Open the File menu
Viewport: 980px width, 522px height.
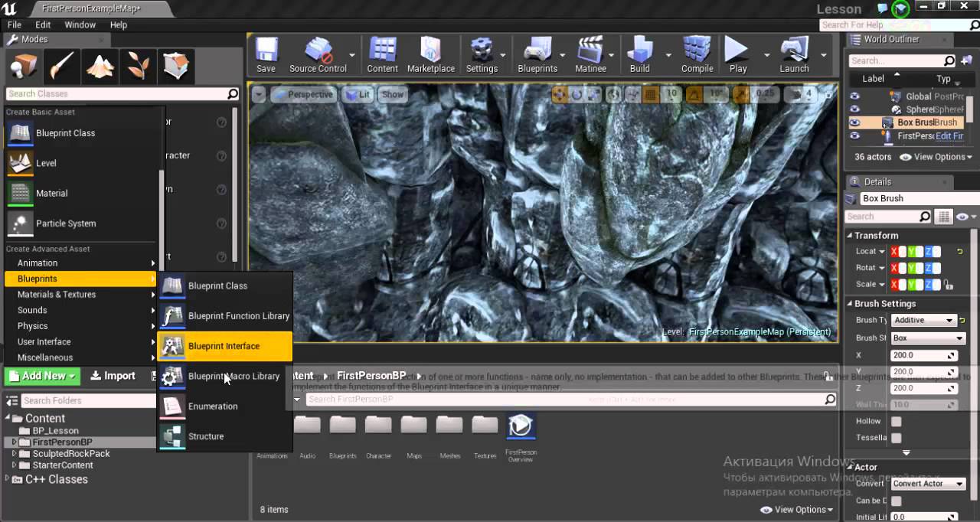point(15,24)
